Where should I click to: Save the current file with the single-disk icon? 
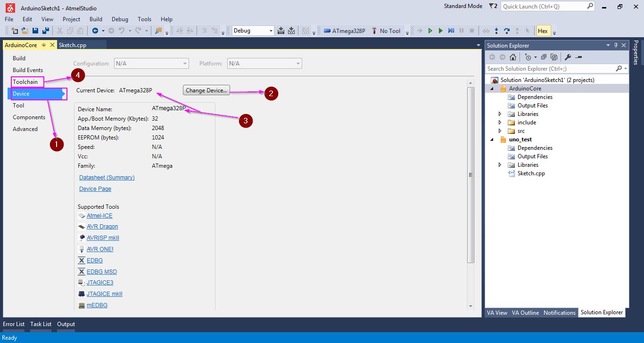coord(35,31)
